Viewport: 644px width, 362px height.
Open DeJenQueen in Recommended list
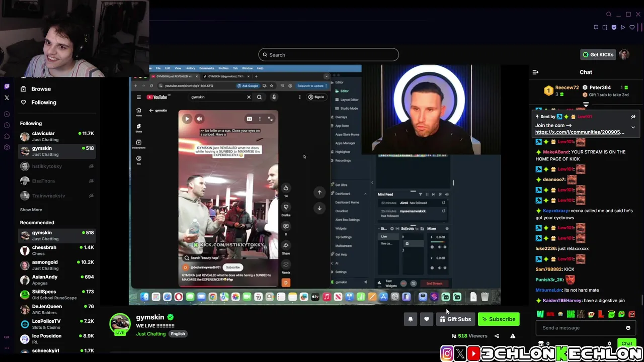57,309
